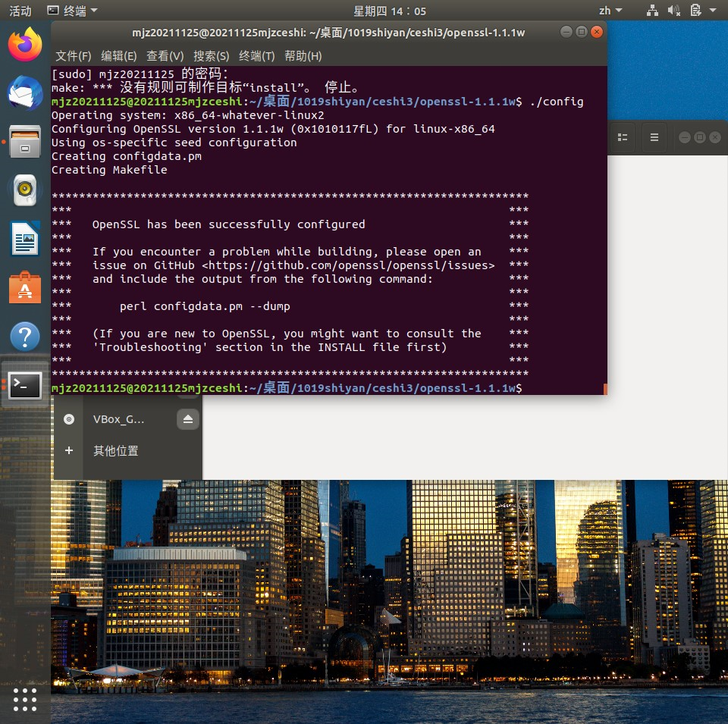This screenshot has height=724, width=728.
Task: Click the network status icon
Action: (x=652, y=11)
